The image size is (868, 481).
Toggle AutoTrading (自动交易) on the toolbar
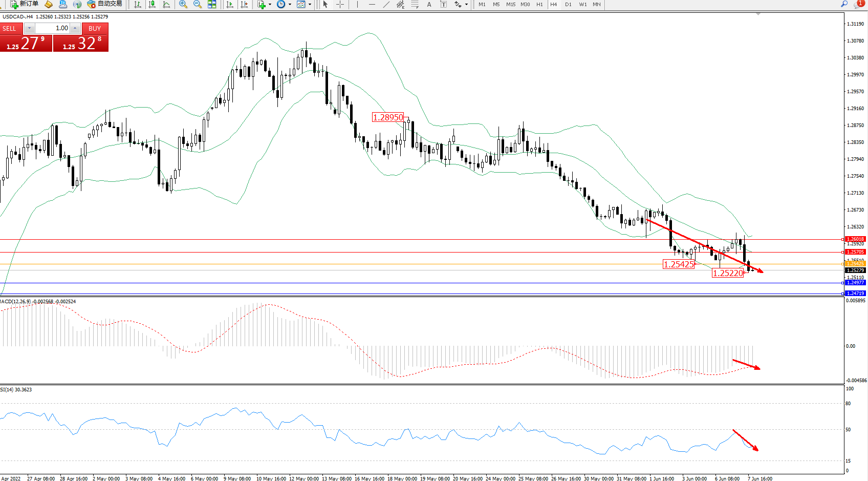(105, 4)
